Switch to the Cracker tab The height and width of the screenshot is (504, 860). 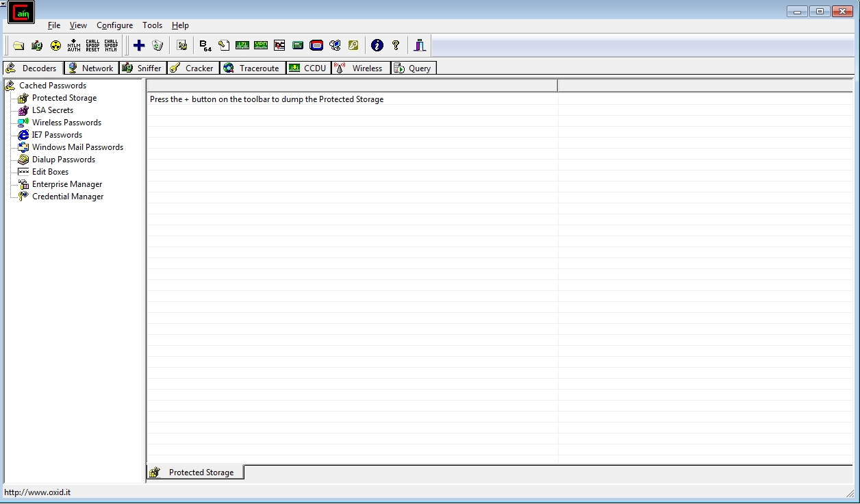coord(193,68)
